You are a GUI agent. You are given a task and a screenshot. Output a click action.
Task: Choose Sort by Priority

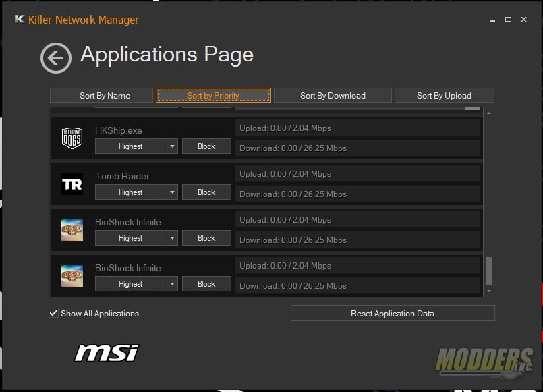click(x=213, y=95)
